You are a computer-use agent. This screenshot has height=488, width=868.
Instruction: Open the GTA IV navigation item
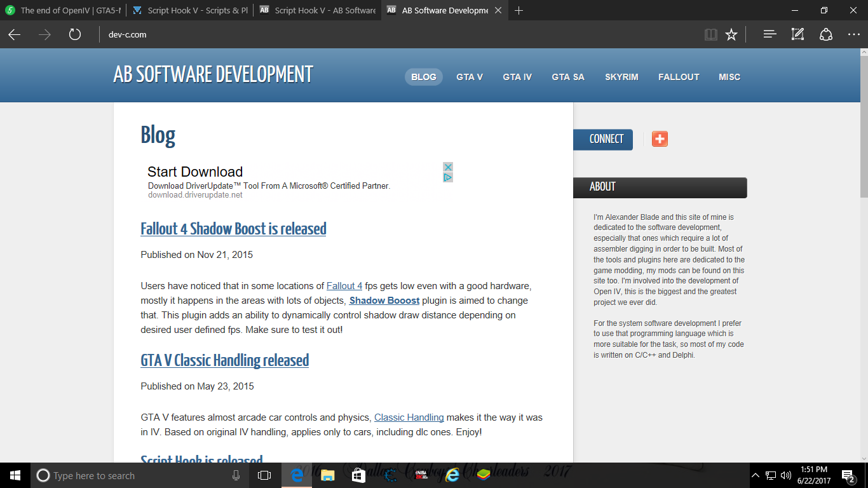tap(517, 77)
